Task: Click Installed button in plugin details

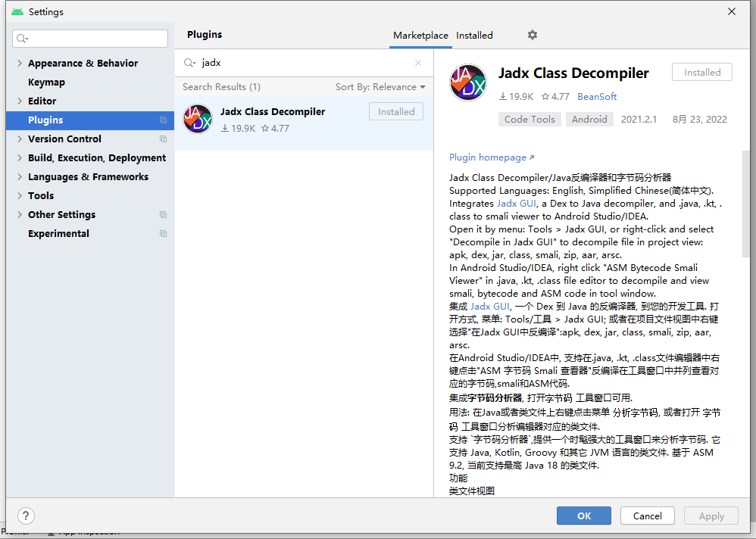Action: [x=702, y=72]
